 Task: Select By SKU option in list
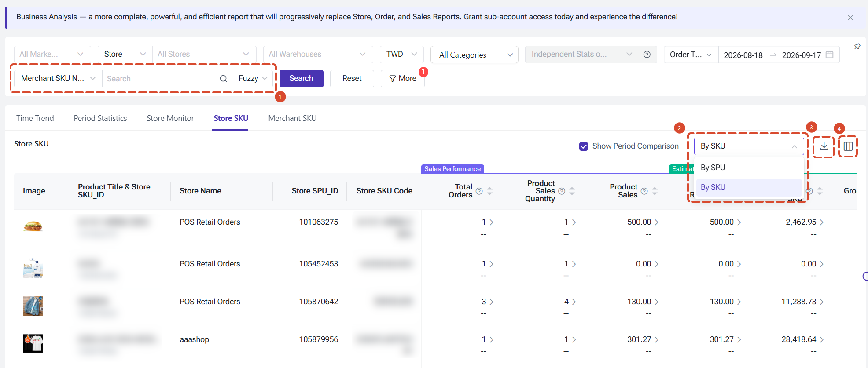tap(748, 187)
